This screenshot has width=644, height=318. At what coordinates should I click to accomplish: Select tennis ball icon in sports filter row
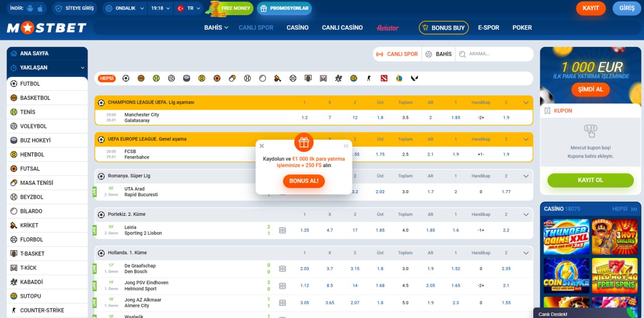(x=156, y=78)
